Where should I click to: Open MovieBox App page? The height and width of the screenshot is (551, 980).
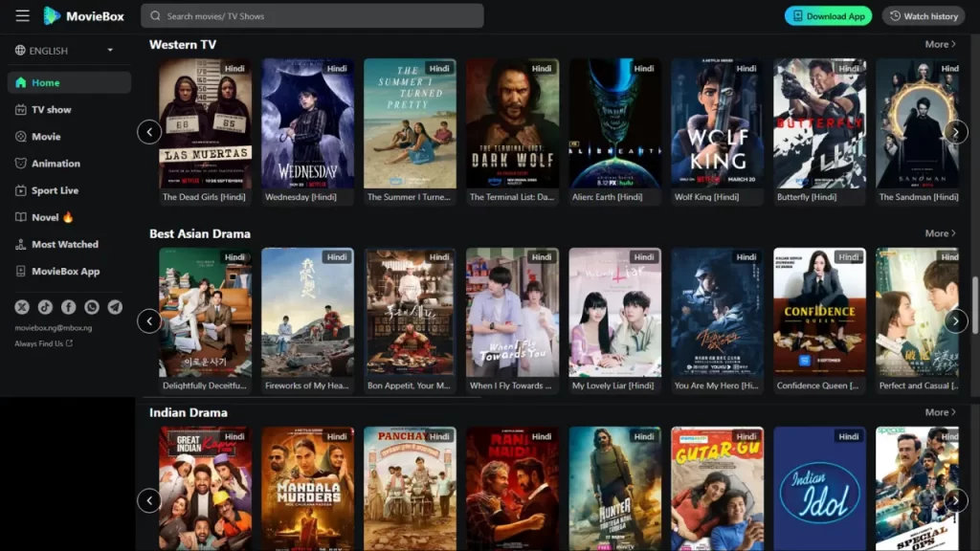(x=69, y=271)
